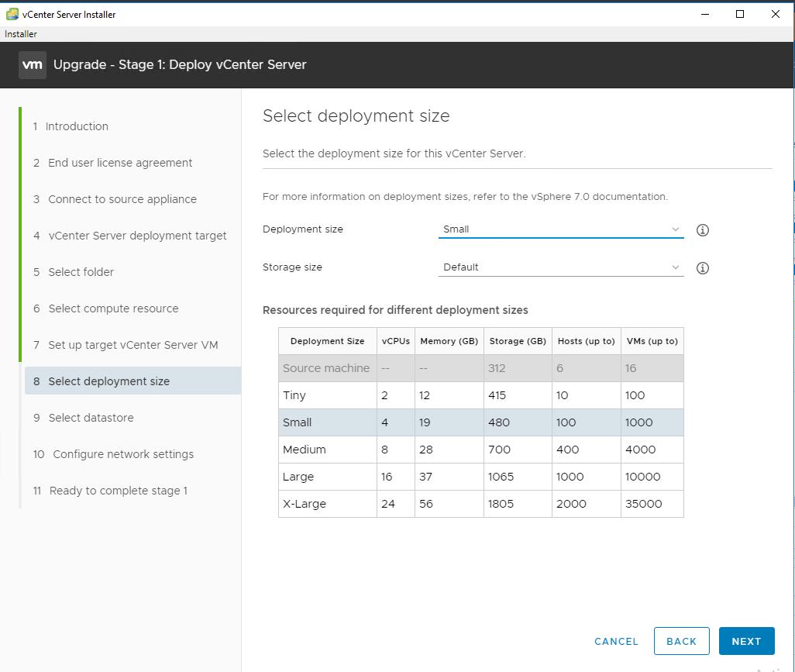Click the Deployment size info icon

(x=702, y=230)
